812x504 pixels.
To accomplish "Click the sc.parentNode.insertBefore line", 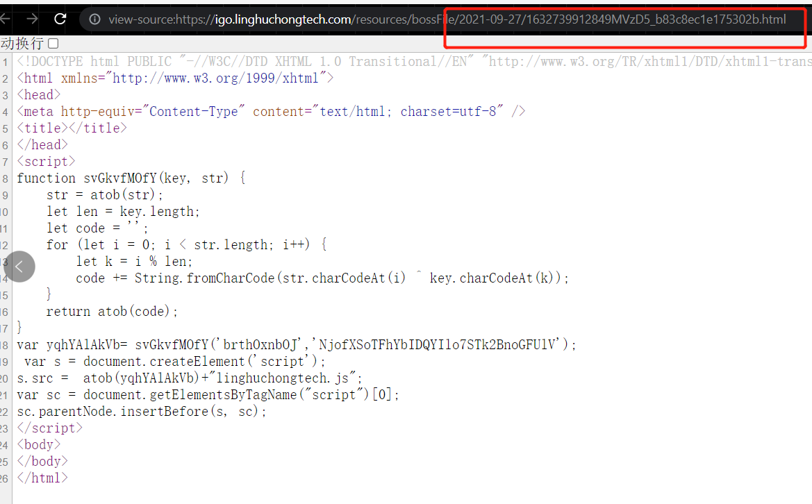I will click(x=142, y=412).
